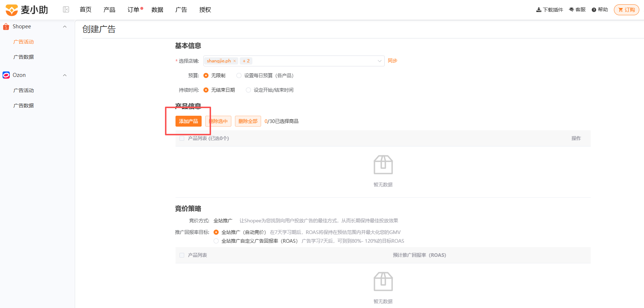Viewport: 644px width, 308px height.
Task: Select 无限制 budget radio button
Action: point(206,75)
